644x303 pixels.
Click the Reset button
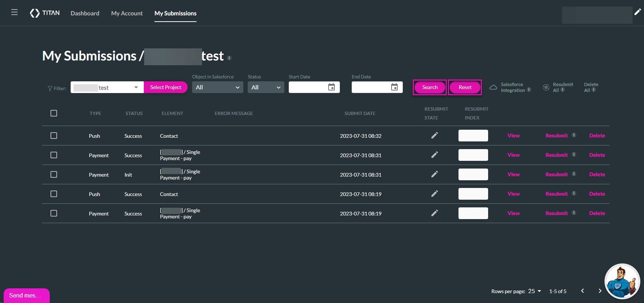tap(465, 87)
